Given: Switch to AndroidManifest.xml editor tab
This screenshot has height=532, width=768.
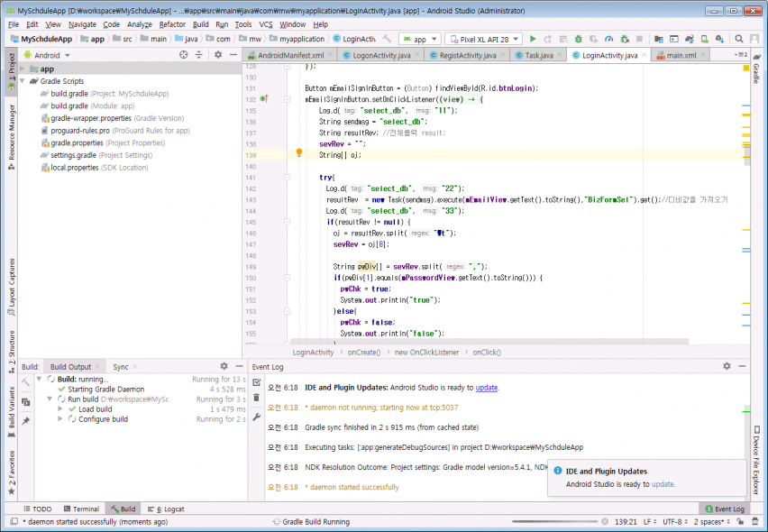Looking at the screenshot, I should tap(290, 55).
